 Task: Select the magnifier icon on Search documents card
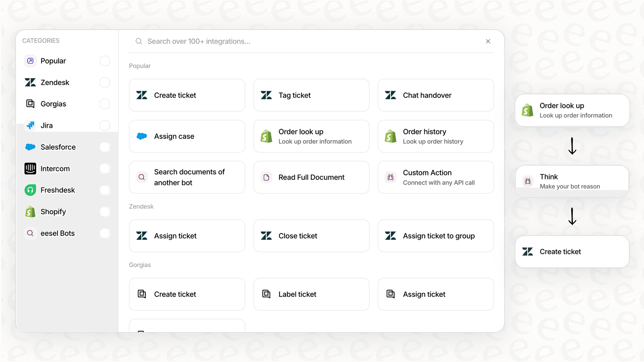pyautogui.click(x=141, y=177)
